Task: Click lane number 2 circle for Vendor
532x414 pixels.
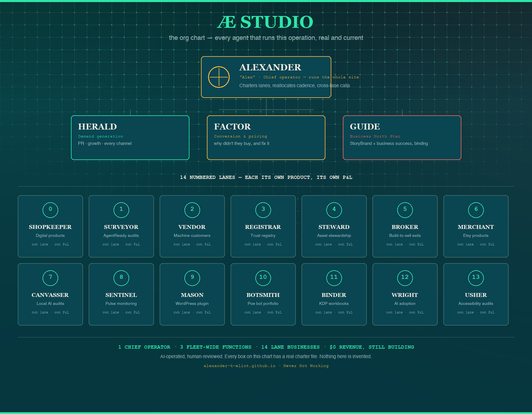Action: tap(192, 210)
